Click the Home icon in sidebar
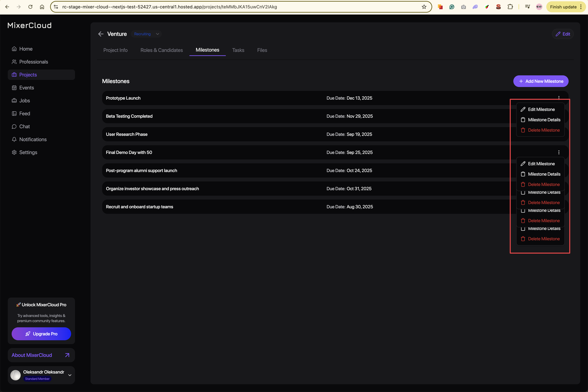Image resolution: width=588 pixels, height=392 pixels. coord(14,49)
